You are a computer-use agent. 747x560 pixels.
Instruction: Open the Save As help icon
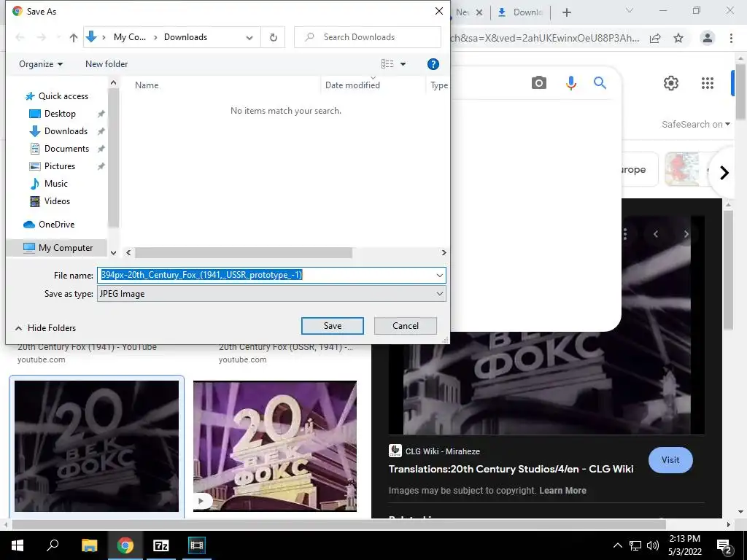pyautogui.click(x=433, y=64)
